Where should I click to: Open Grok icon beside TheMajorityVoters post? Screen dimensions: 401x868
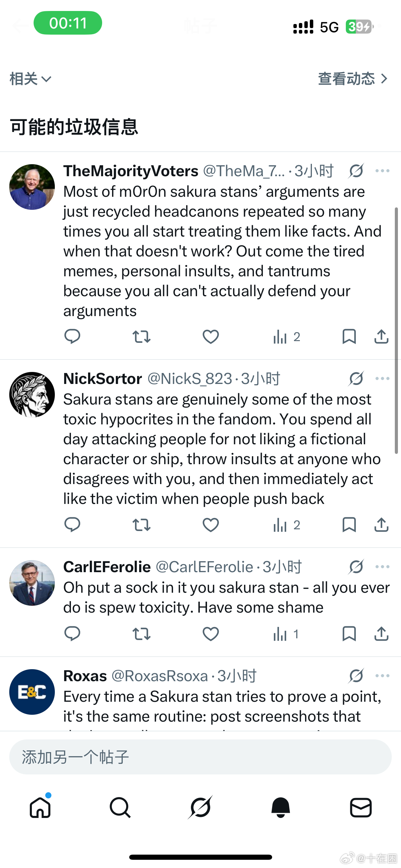click(x=356, y=171)
